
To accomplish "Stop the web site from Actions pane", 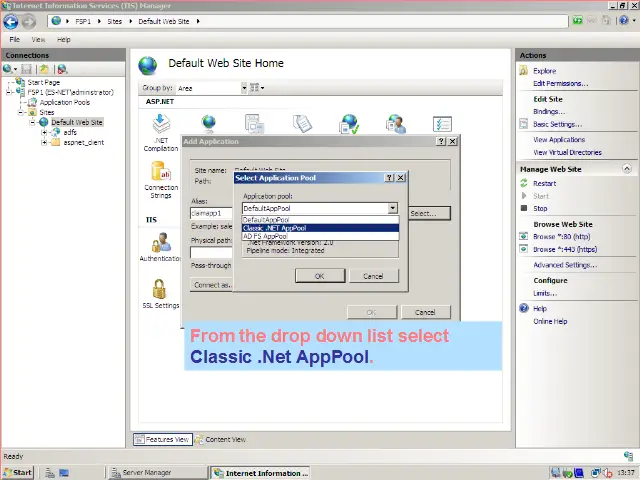I will click(x=540, y=208).
